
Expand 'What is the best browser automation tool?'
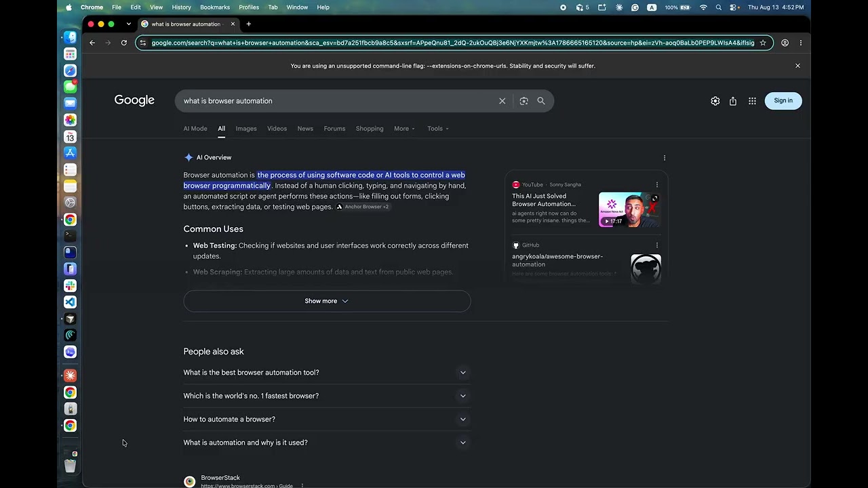[x=327, y=372]
